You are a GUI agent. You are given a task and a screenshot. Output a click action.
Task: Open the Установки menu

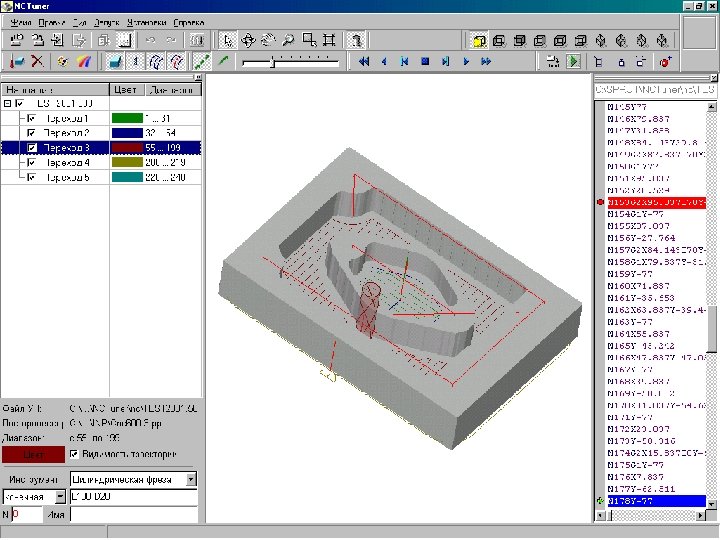point(146,22)
